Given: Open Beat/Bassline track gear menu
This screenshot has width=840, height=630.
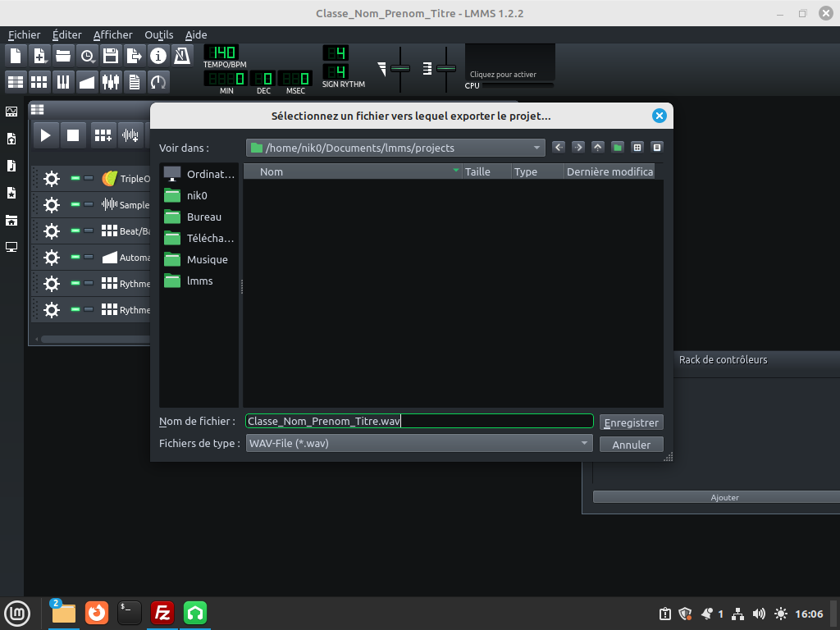Looking at the screenshot, I should (52, 231).
